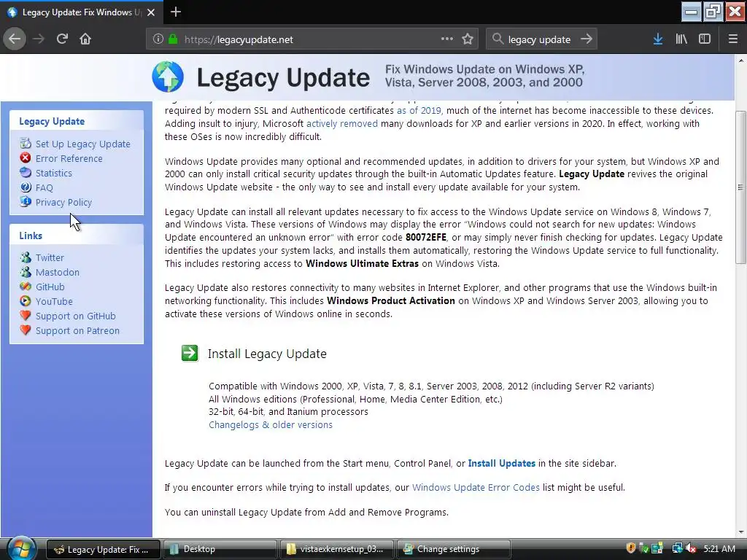Open the FAQ link
The image size is (747, 560).
pos(44,187)
